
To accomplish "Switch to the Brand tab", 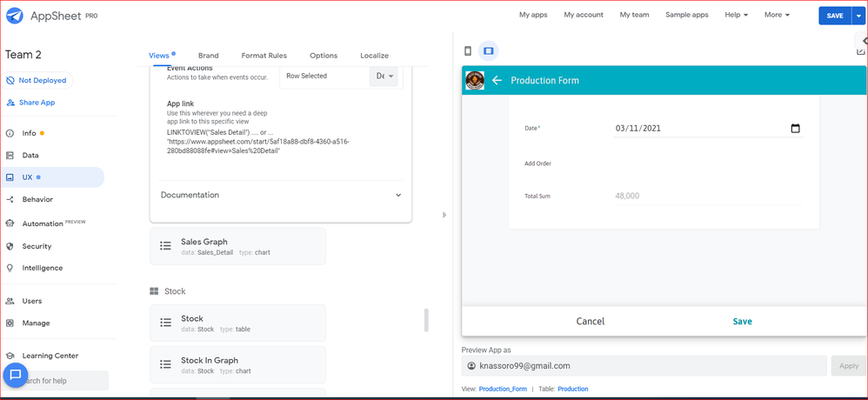I will pos(208,56).
